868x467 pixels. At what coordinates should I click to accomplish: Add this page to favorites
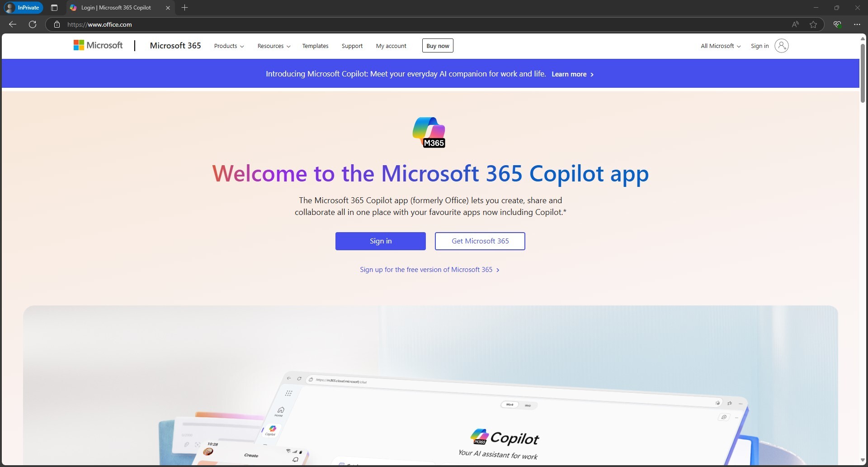click(x=813, y=24)
